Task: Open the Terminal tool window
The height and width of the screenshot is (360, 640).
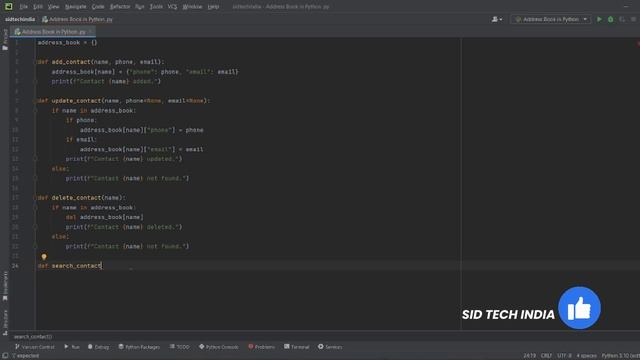Action: [x=297, y=347]
